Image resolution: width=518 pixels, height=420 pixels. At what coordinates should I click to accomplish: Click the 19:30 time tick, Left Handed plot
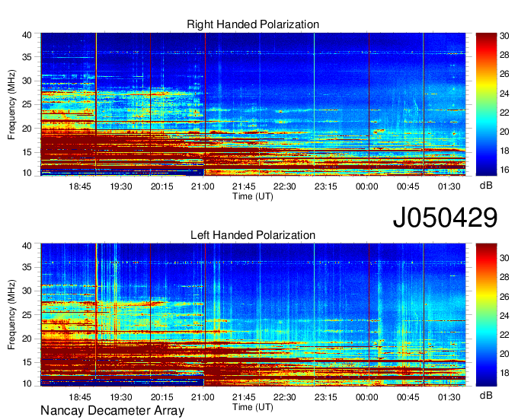pyautogui.click(x=121, y=397)
